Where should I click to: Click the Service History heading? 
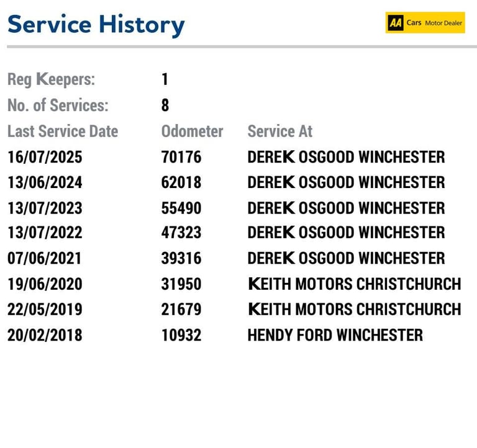(96, 25)
